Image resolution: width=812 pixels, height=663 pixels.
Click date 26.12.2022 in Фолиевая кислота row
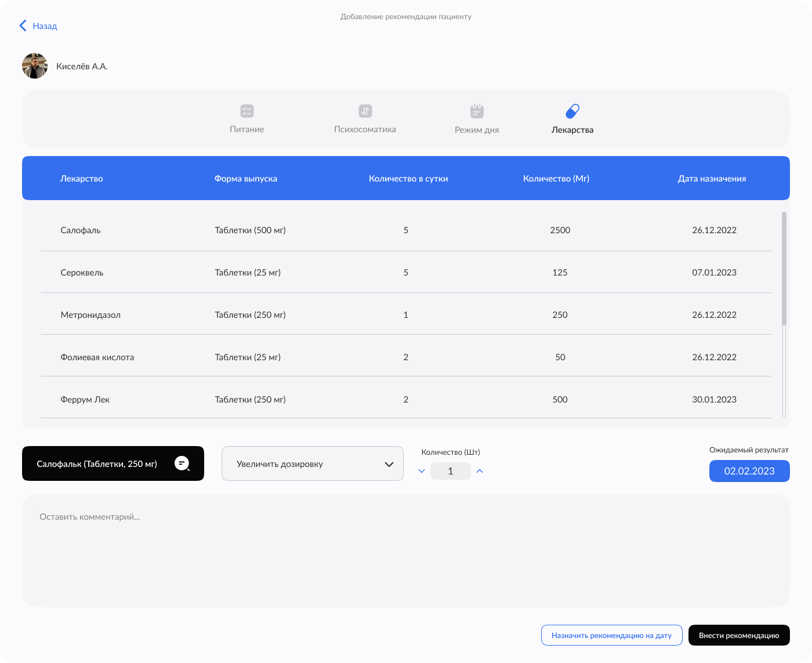pos(715,357)
